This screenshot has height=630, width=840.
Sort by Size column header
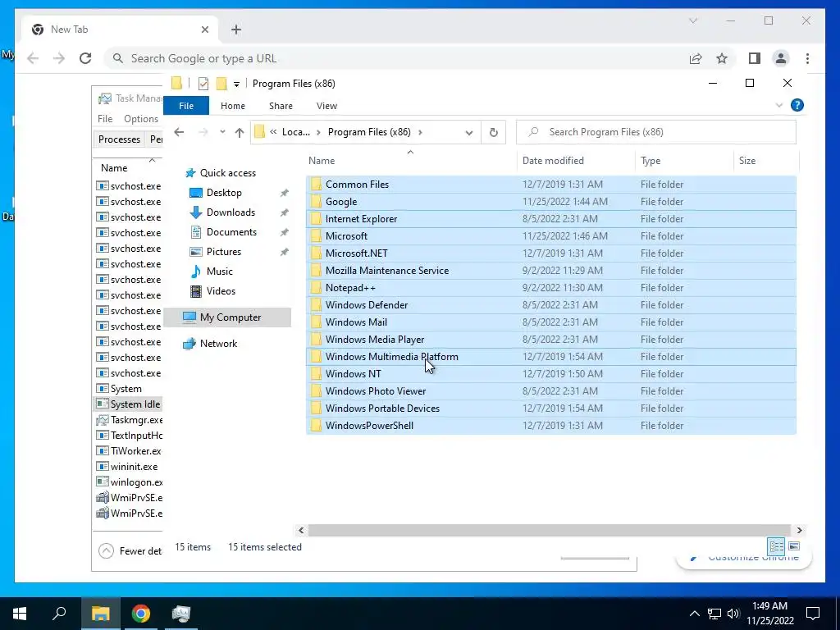pos(766,160)
